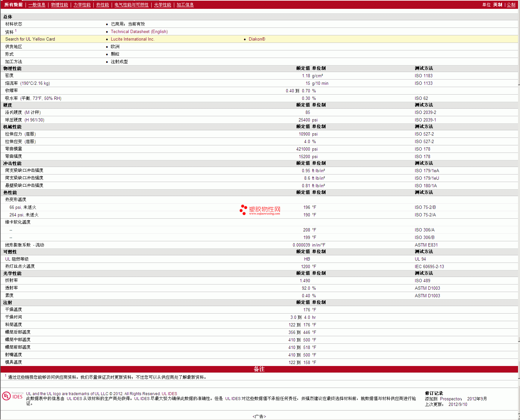Image resolution: width=520 pixels, height=420 pixels.
Task: Click the UL IDES logo in footer
Action: point(12,396)
